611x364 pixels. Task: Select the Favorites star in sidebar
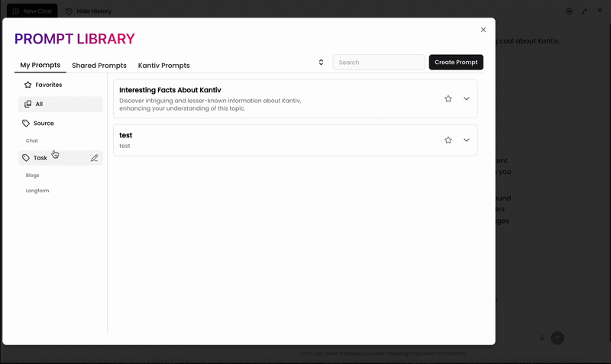(27, 85)
